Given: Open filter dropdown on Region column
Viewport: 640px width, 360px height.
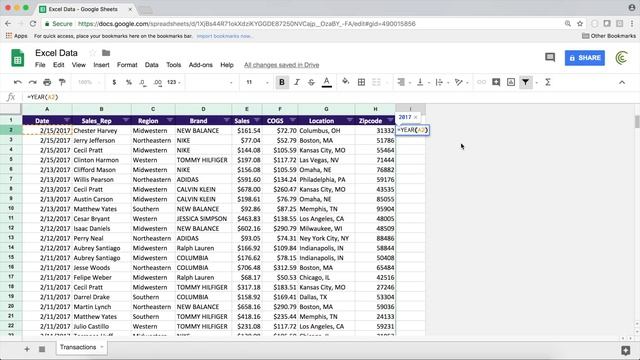Looking at the screenshot, I should 170,120.
